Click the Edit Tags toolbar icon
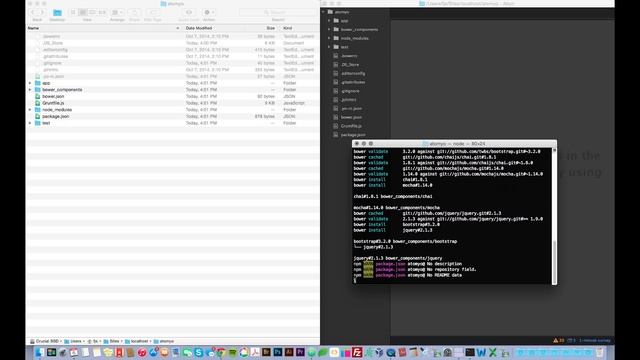The image size is (640, 360). pyautogui.click(x=153, y=13)
